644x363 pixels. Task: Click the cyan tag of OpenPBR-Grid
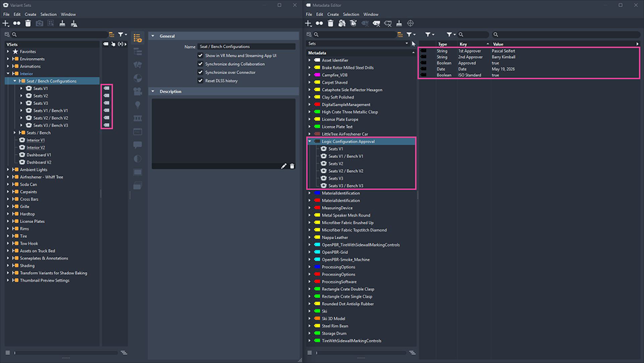[x=317, y=252]
